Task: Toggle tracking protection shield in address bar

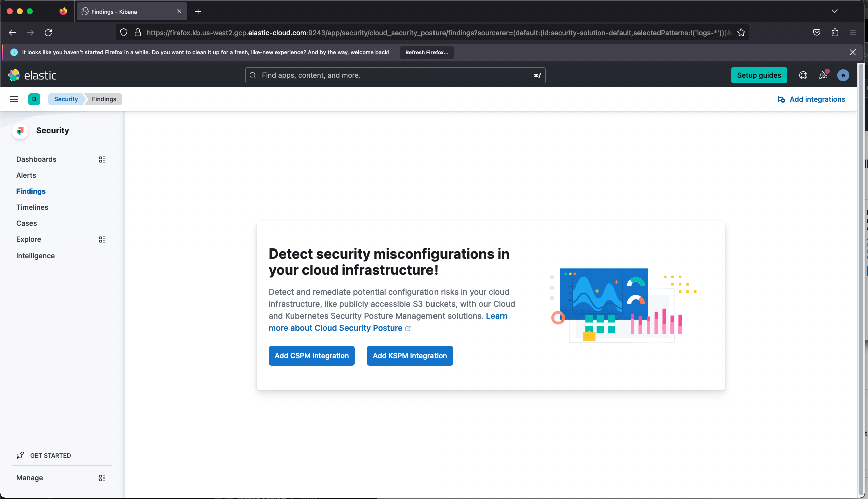Action: coord(123,32)
